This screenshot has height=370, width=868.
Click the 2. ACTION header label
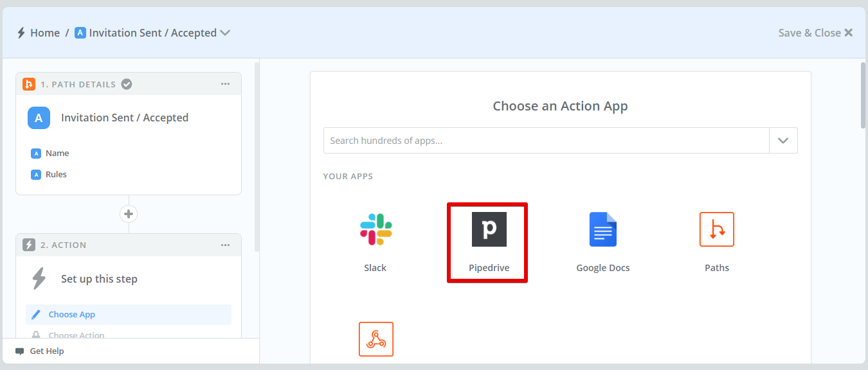pyautogui.click(x=63, y=245)
